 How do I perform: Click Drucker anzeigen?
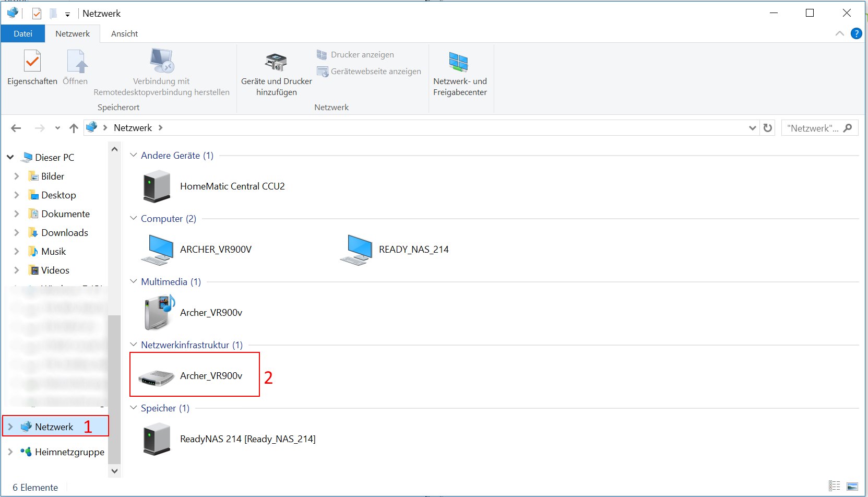click(355, 54)
